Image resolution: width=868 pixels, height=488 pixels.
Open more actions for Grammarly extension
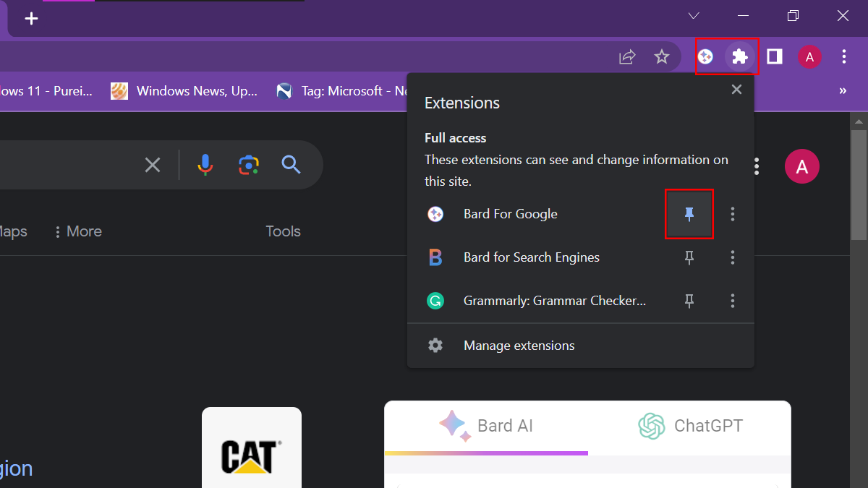point(733,301)
